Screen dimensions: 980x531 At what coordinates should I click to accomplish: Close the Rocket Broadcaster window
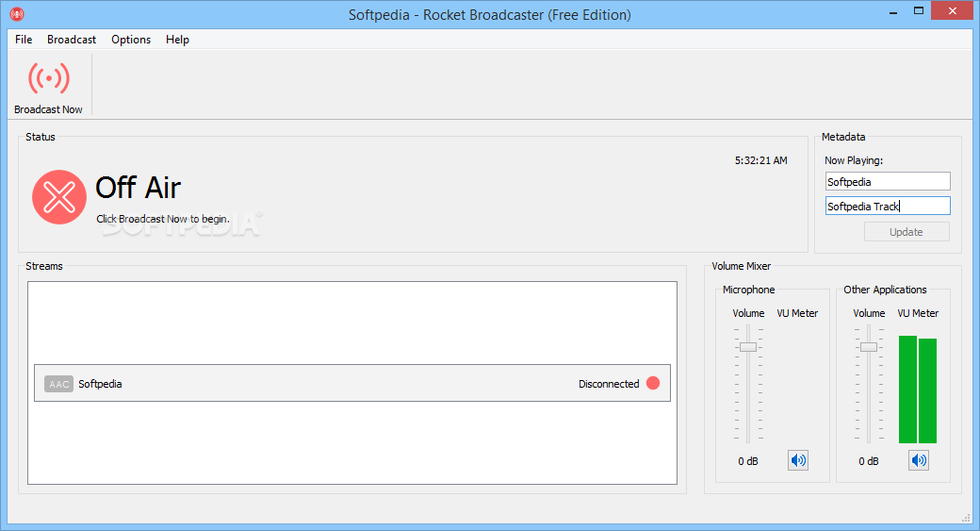click(953, 10)
